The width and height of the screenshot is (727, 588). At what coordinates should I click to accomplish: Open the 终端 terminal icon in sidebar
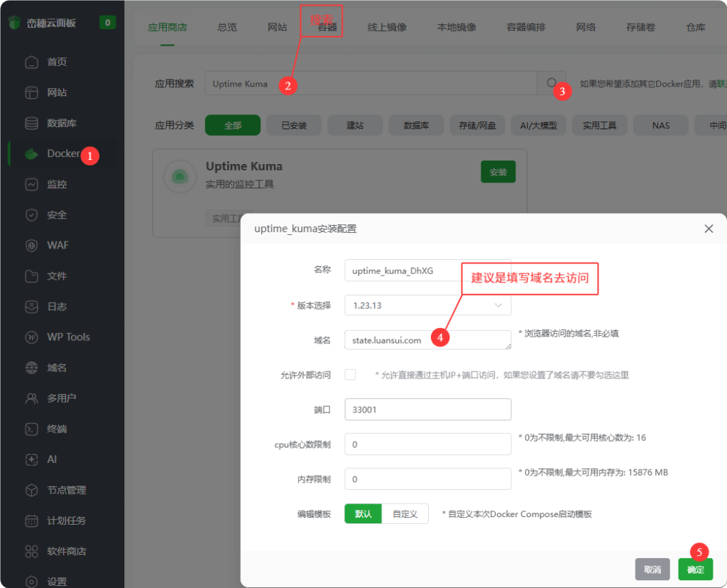[31, 429]
